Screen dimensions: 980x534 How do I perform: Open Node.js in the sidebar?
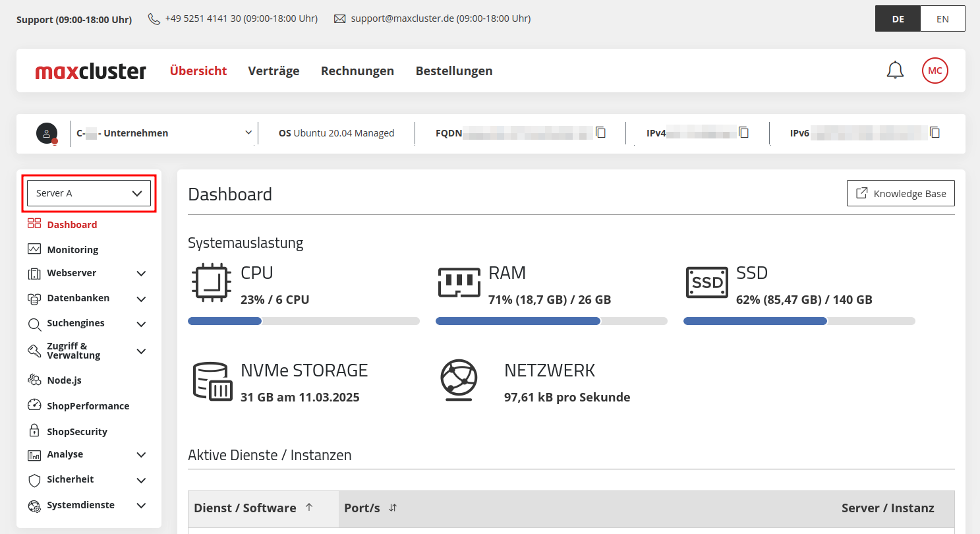[x=64, y=380]
